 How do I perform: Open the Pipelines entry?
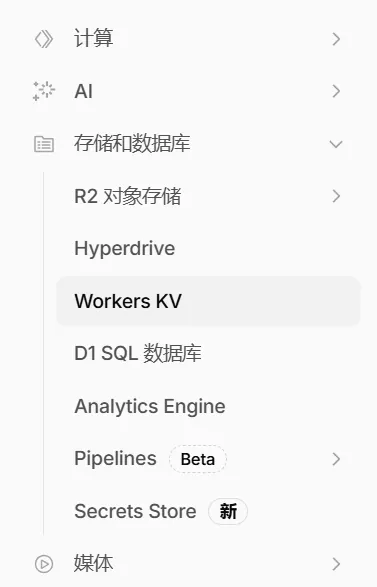coord(115,459)
